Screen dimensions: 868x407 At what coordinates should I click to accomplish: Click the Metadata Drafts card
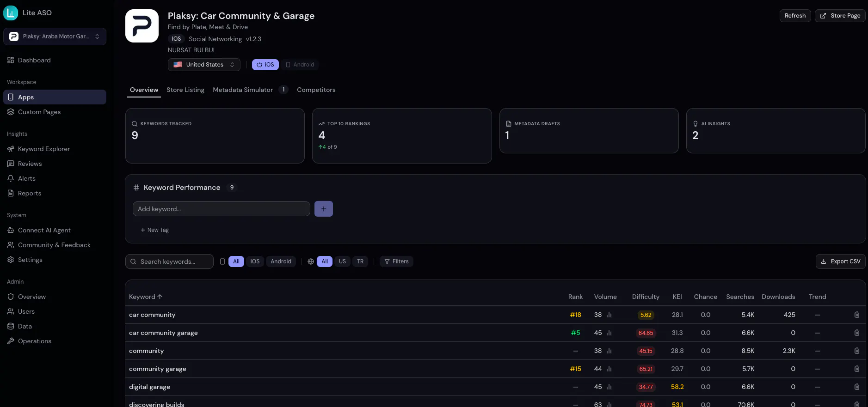coord(589,131)
